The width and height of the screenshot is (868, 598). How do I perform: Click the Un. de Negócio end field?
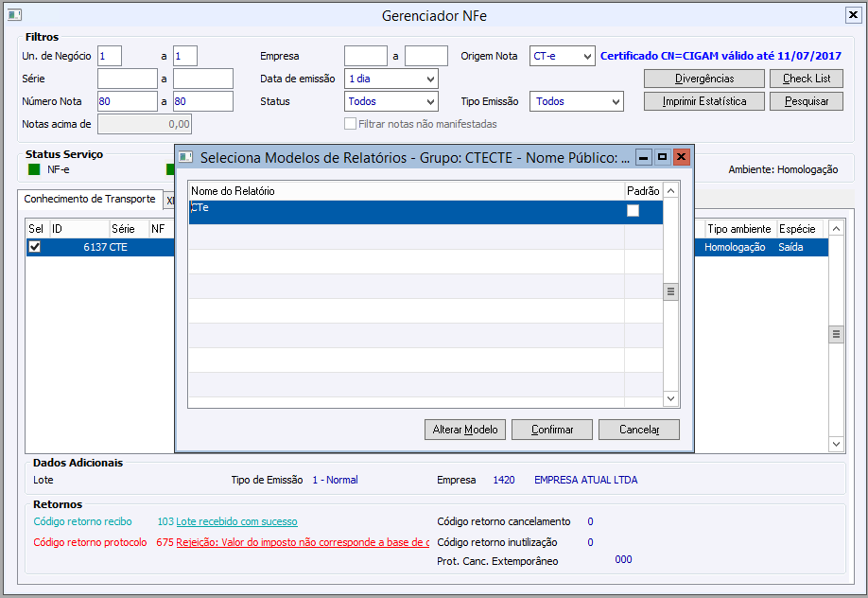coord(185,56)
